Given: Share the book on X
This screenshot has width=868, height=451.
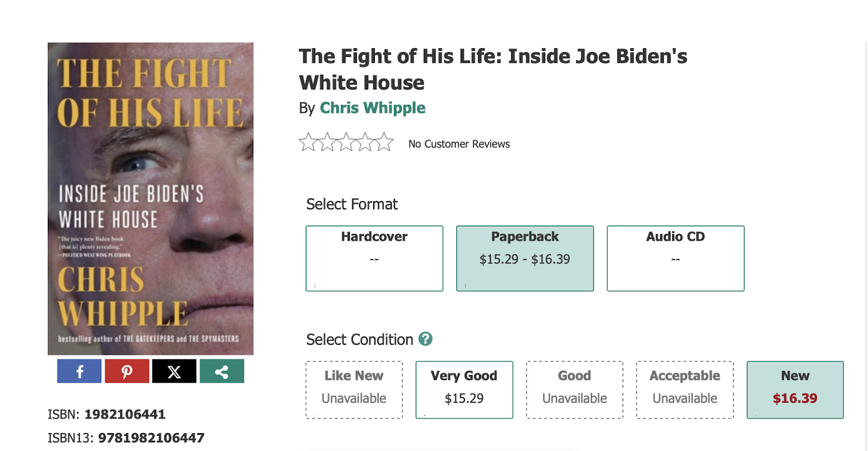Looking at the screenshot, I should [x=174, y=371].
